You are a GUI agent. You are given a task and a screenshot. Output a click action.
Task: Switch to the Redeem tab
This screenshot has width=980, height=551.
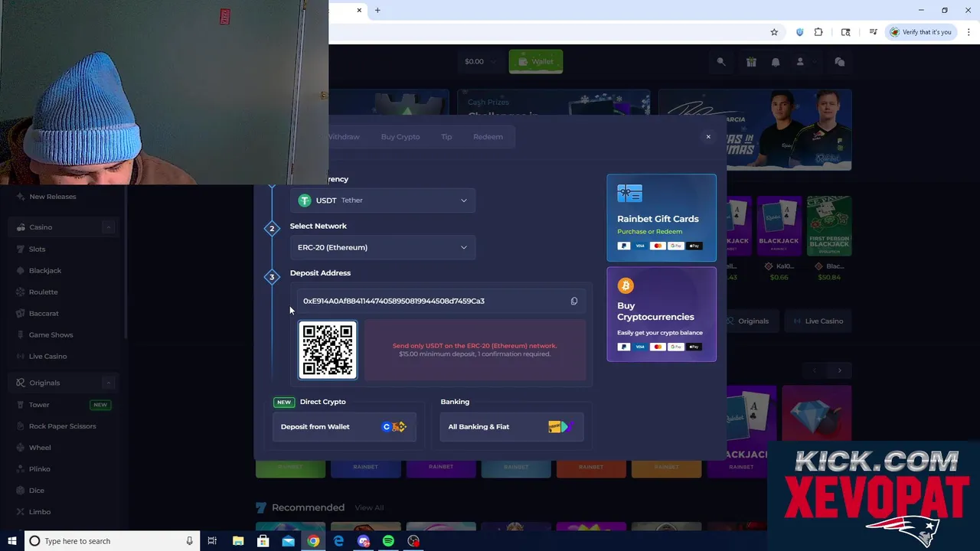pyautogui.click(x=488, y=137)
